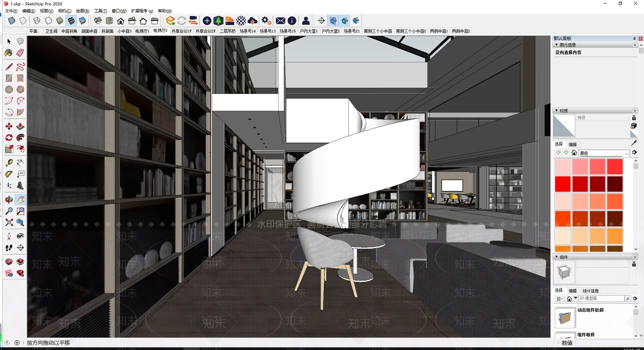Click the Zoom Extents tool
Image resolution: width=644 pixels, height=350 pixels.
pyautogui.click(x=9, y=222)
